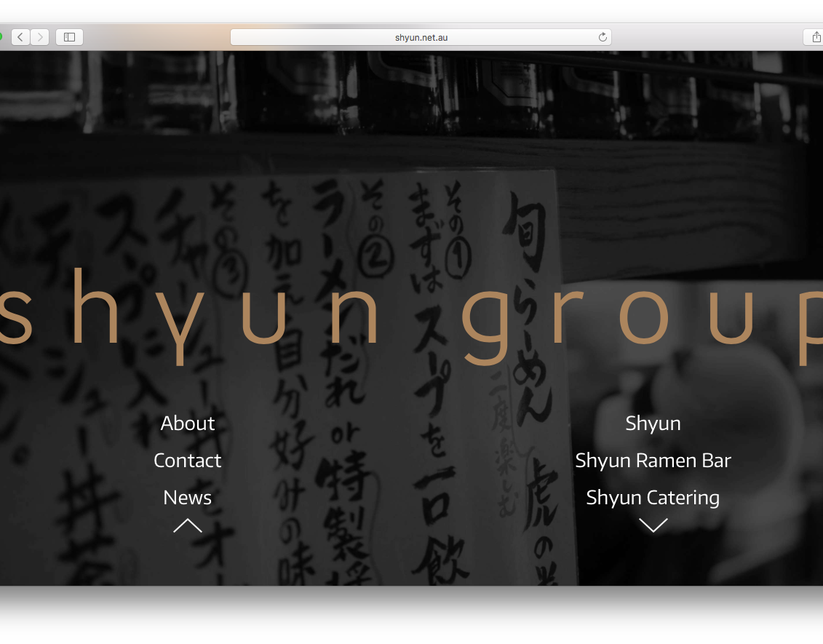Open the News page link
The height and width of the screenshot is (644, 823).
[x=188, y=498]
